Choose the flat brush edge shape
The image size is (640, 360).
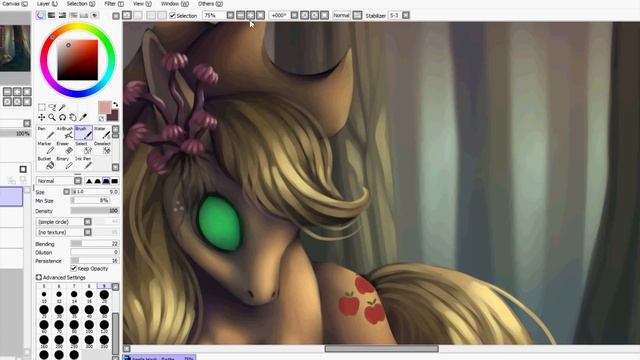tap(115, 181)
